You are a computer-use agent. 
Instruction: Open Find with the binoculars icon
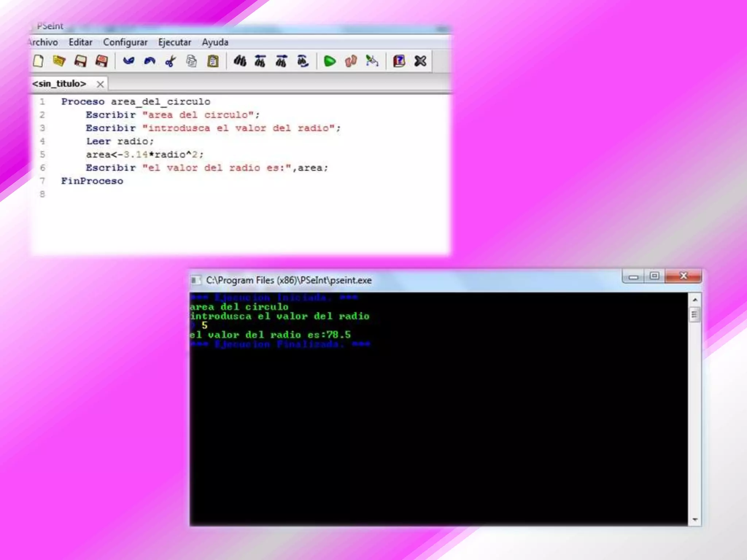[x=240, y=61]
